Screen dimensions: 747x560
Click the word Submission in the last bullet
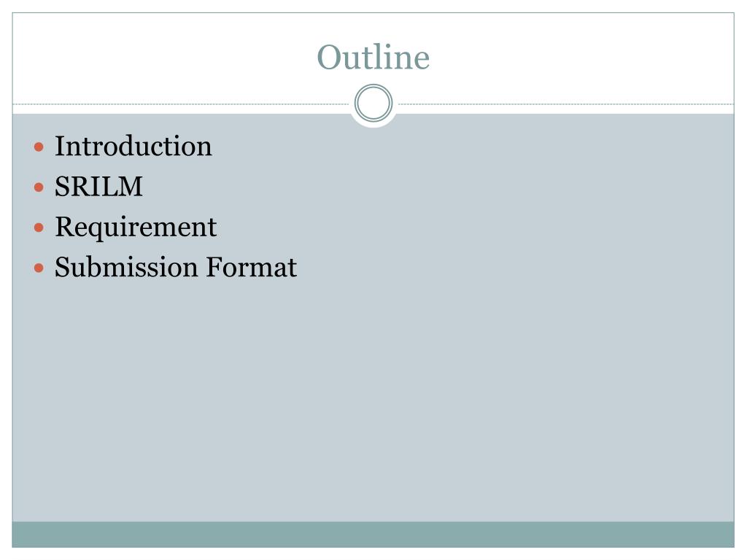click(126, 267)
